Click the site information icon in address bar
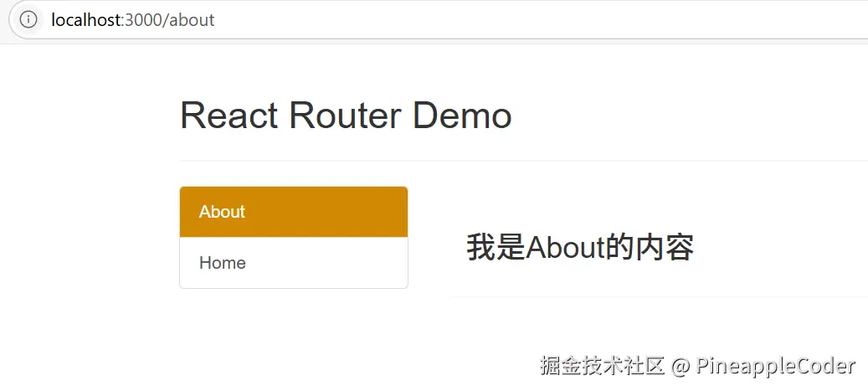The image size is (868, 391). 28,19
